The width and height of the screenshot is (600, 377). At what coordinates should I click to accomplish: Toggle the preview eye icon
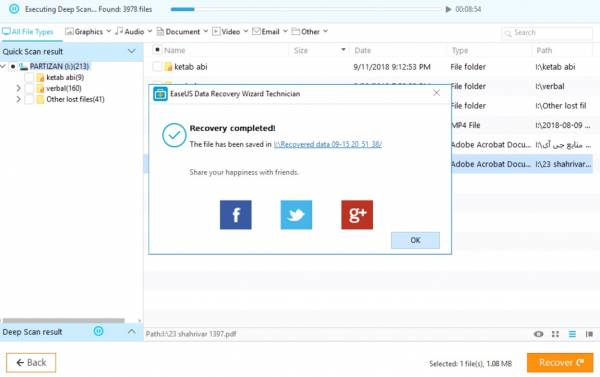coord(538,334)
